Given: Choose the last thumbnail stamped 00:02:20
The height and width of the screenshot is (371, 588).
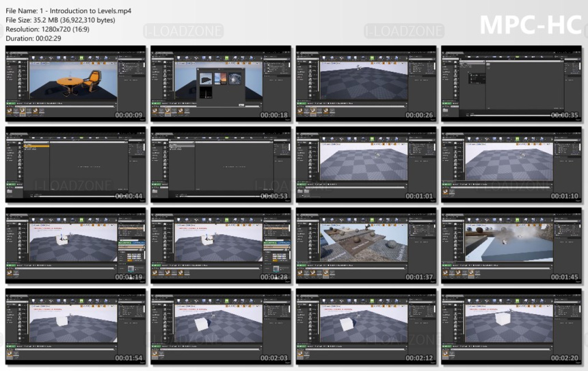Looking at the screenshot, I should coord(511,327).
